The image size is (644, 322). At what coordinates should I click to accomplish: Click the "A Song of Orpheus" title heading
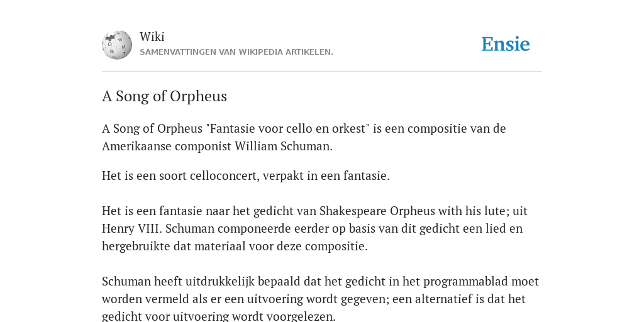pyautogui.click(x=164, y=96)
